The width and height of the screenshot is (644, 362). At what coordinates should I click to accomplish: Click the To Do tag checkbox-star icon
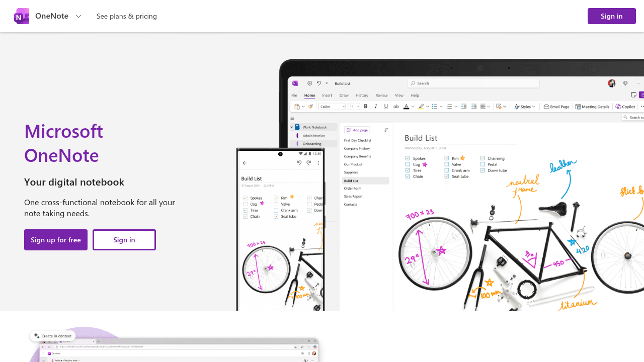point(499,107)
